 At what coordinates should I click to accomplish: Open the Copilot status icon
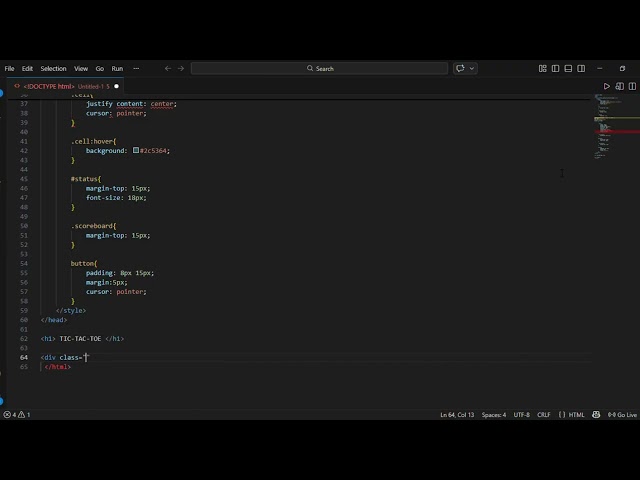(x=596, y=415)
